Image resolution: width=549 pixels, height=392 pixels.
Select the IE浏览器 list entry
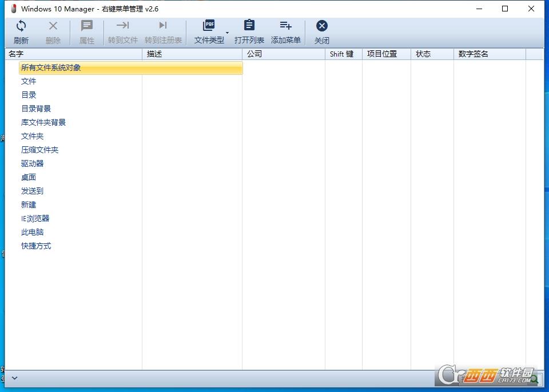(x=35, y=219)
